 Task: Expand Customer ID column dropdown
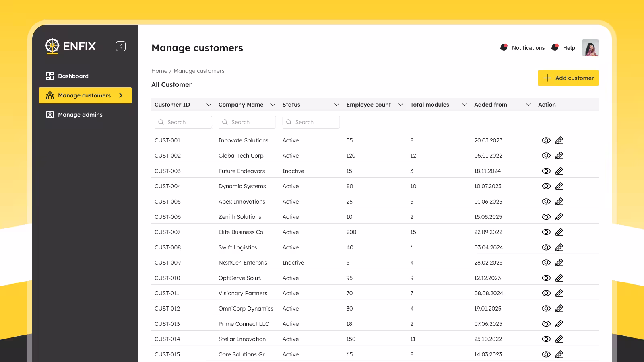point(209,105)
